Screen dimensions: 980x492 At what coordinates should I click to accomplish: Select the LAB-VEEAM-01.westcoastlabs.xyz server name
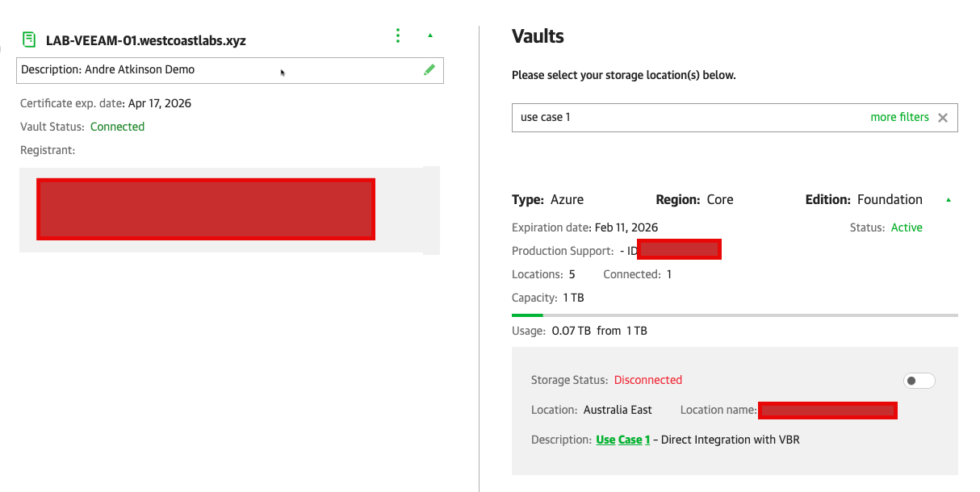tap(146, 40)
